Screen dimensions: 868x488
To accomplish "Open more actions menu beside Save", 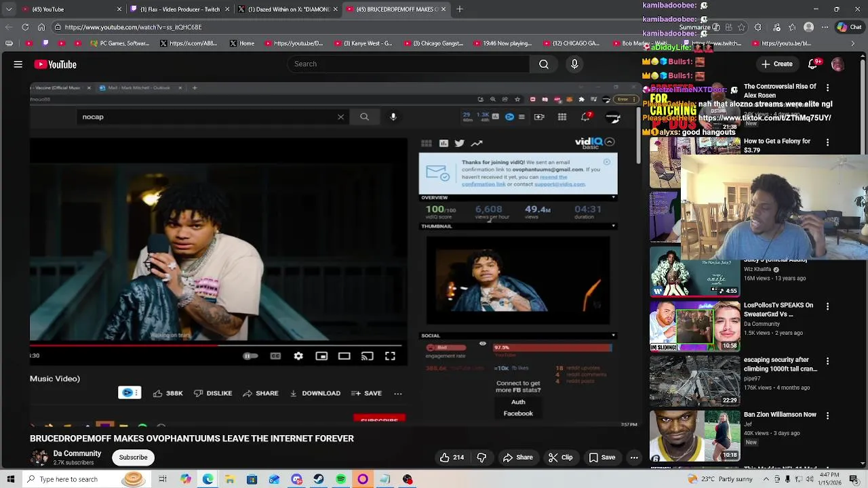I will coord(634,457).
